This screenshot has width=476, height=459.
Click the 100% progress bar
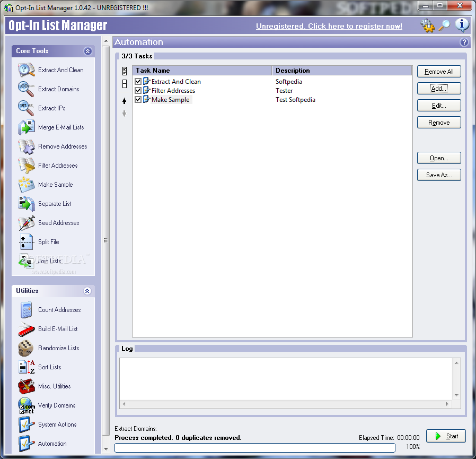254,448
